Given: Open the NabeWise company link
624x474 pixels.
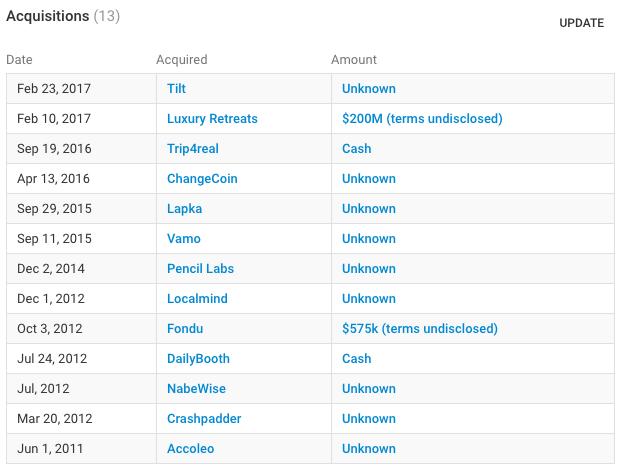Looking at the screenshot, I should tap(196, 389).
